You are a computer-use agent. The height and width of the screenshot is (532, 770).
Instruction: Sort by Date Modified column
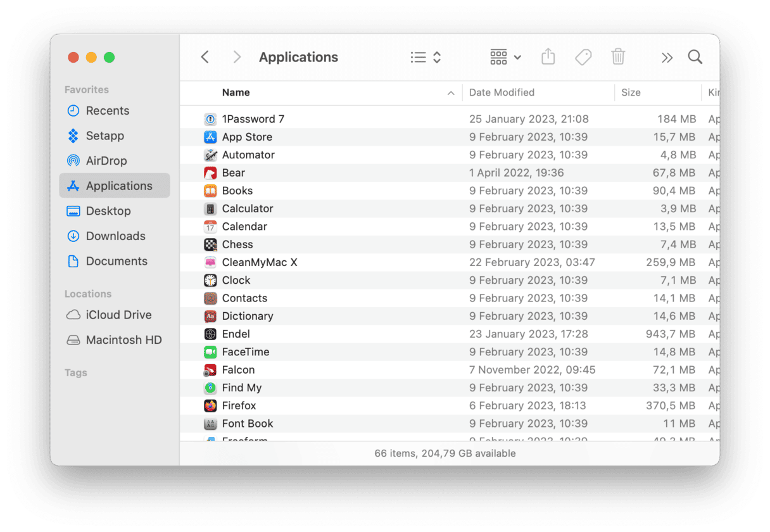pos(502,92)
